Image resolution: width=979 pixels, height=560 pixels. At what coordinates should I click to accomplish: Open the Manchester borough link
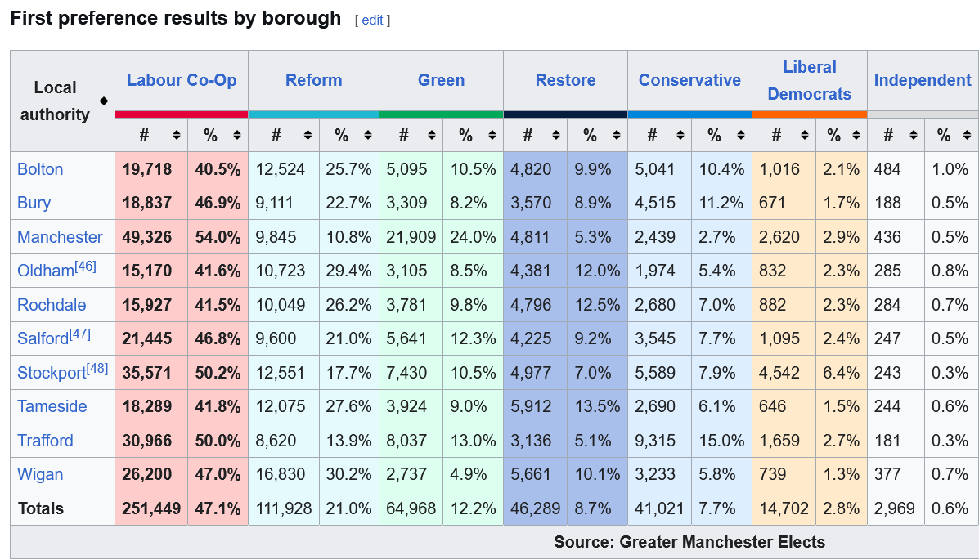pyautogui.click(x=60, y=237)
